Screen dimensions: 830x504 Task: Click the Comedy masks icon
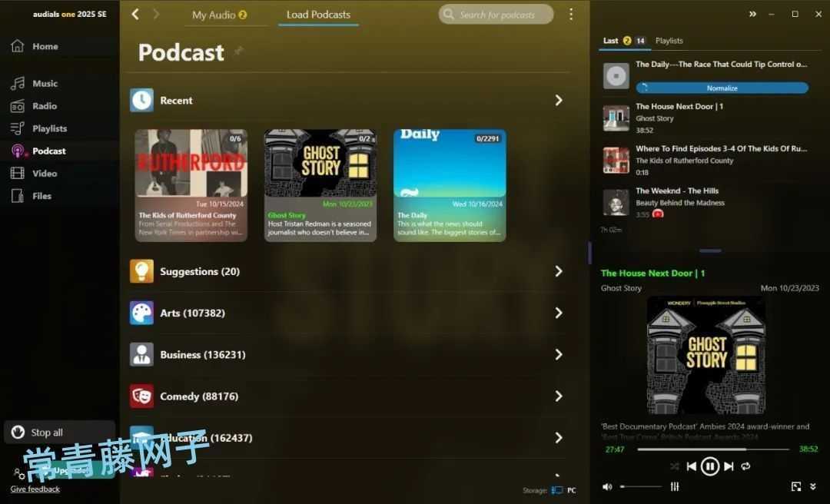pyautogui.click(x=141, y=396)
